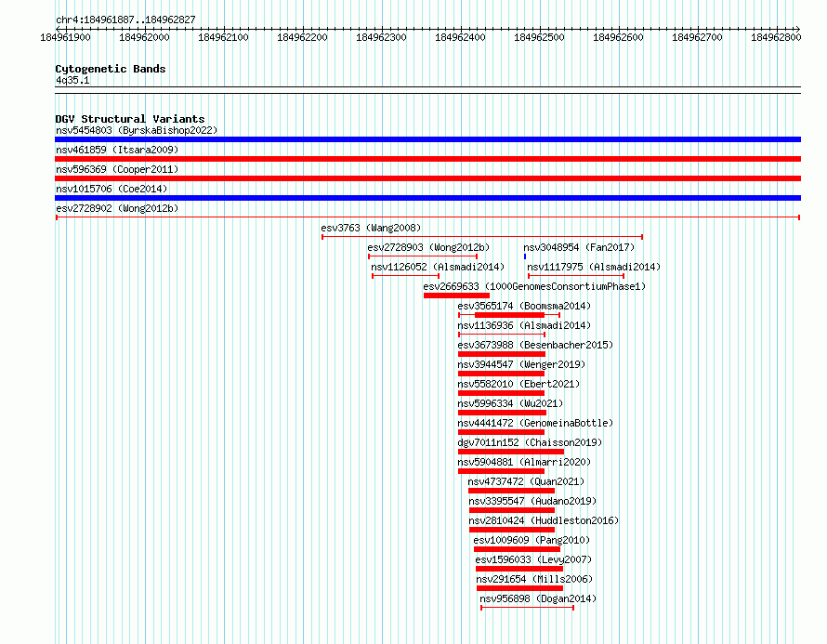Click nsv4737472 (Quan2021) label

tap(526, 481)
